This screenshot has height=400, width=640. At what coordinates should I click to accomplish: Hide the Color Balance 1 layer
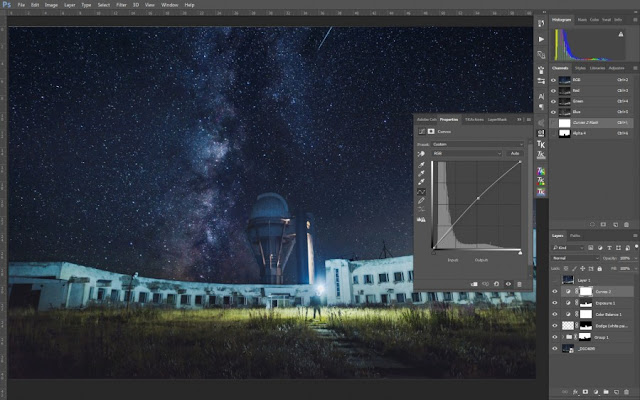[x=555, y=314]
